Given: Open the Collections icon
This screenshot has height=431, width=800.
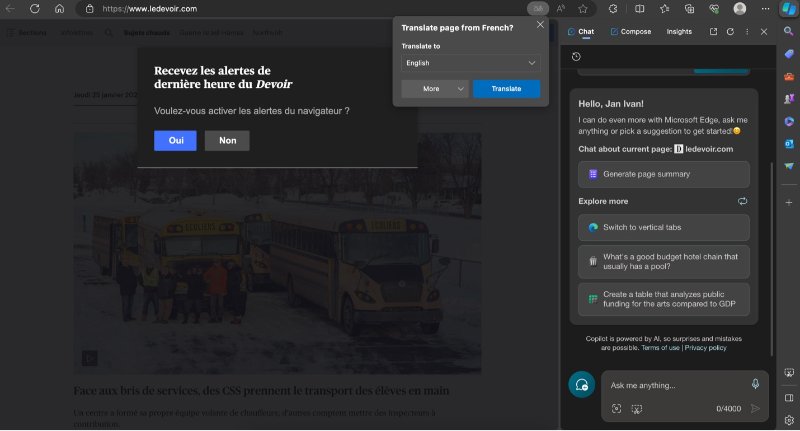Looking at the screenshot, I should [x=689, y=9].
